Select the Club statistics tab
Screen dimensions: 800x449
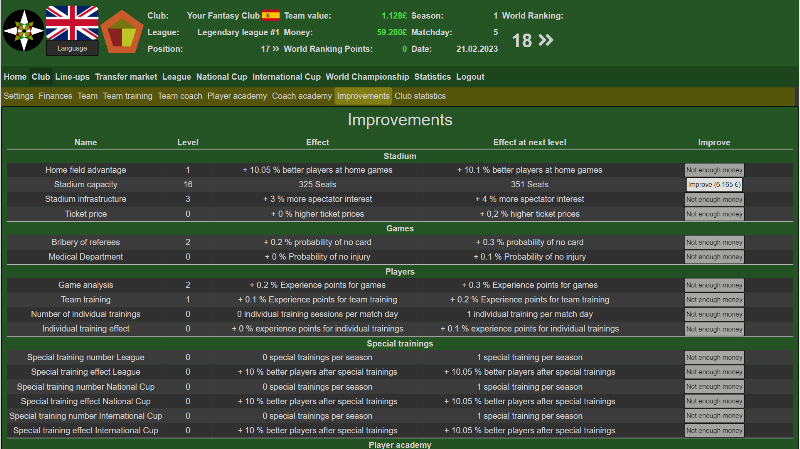pyautogui.click(x=420, y=96)
